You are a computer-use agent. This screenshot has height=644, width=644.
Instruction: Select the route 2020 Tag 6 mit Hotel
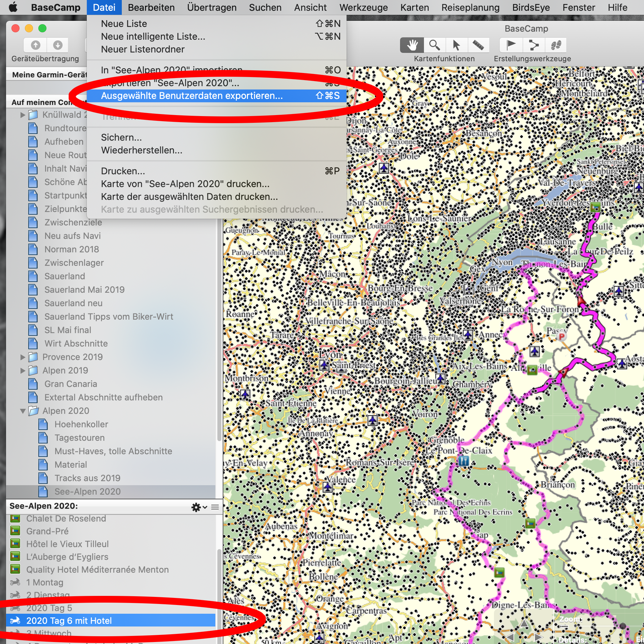(x=69, y=621)
